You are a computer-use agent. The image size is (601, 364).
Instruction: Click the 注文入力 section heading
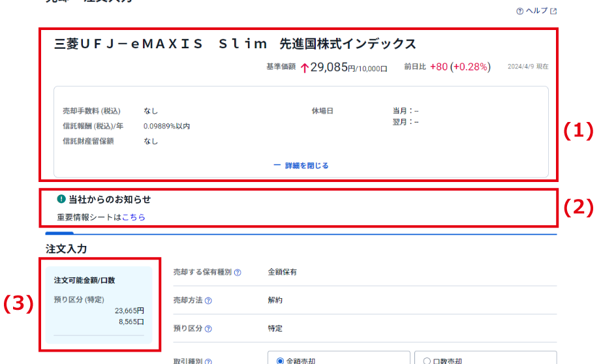click(x=67, y=249)
